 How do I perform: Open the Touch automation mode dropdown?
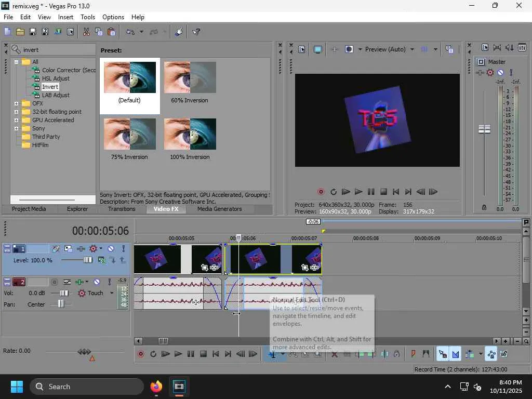tap(111, 293)
